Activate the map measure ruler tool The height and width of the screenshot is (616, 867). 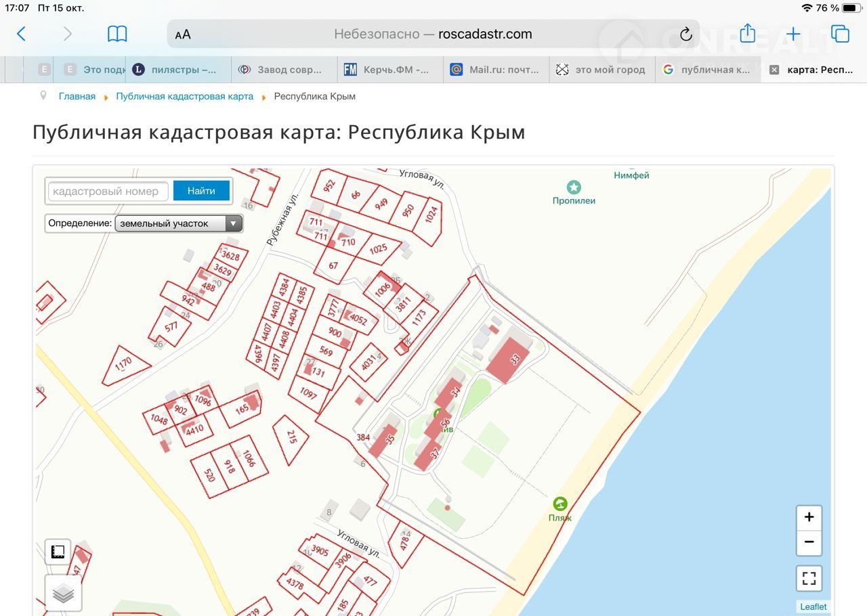pyautogui.click(x=58, y=552)
